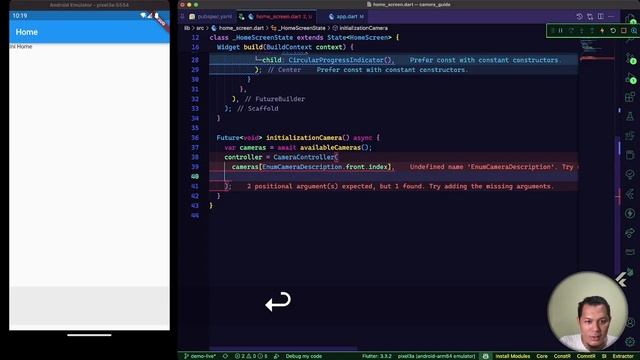Click the src breadcrumb segment
The image size is (640, 360).
[x=200, y=28]
